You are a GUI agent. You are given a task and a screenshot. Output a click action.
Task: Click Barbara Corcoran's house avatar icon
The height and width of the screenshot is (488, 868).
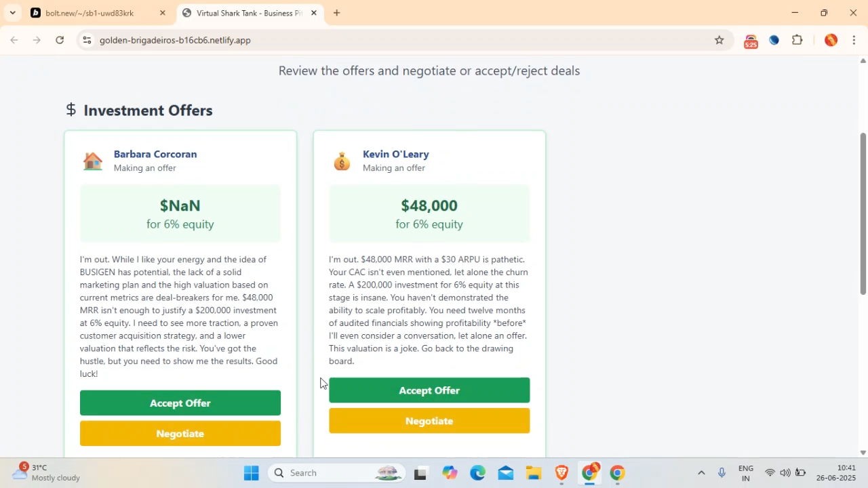coord(93,161)
